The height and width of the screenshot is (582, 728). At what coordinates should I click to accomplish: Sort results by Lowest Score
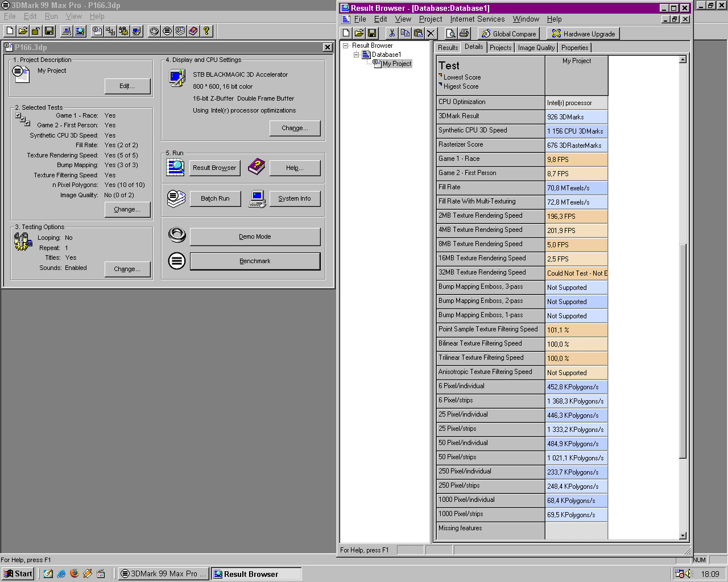(x=462, y=77)
